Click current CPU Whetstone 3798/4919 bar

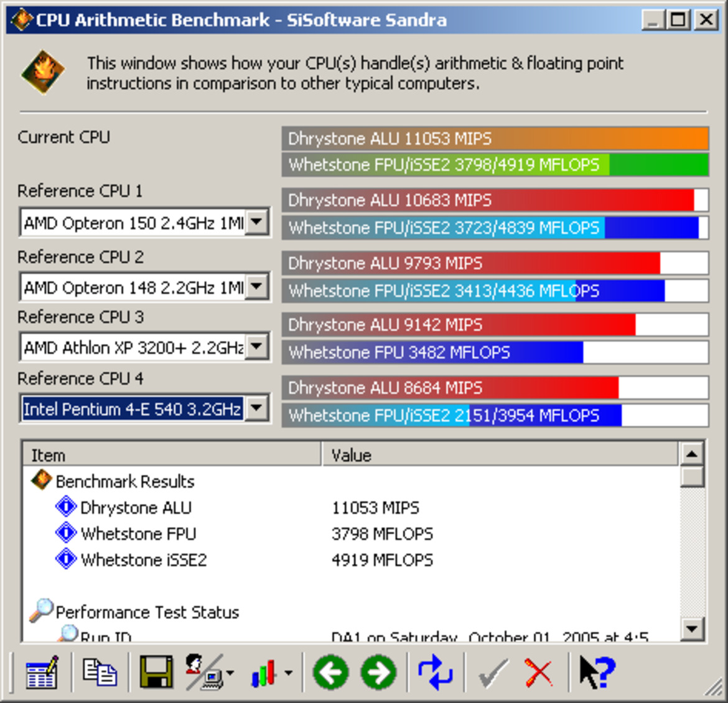(495, 165)
